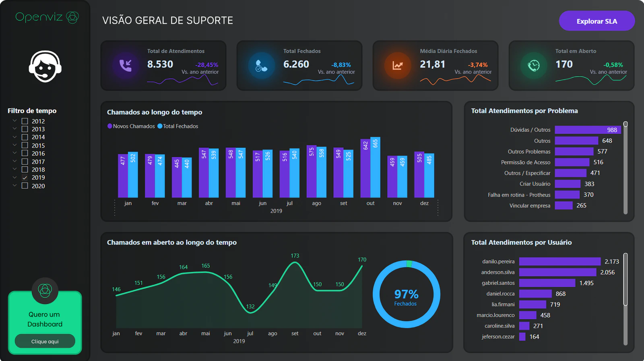Click the -3,74% variation text
Screen dimensions: 644x361
[478, 65]
